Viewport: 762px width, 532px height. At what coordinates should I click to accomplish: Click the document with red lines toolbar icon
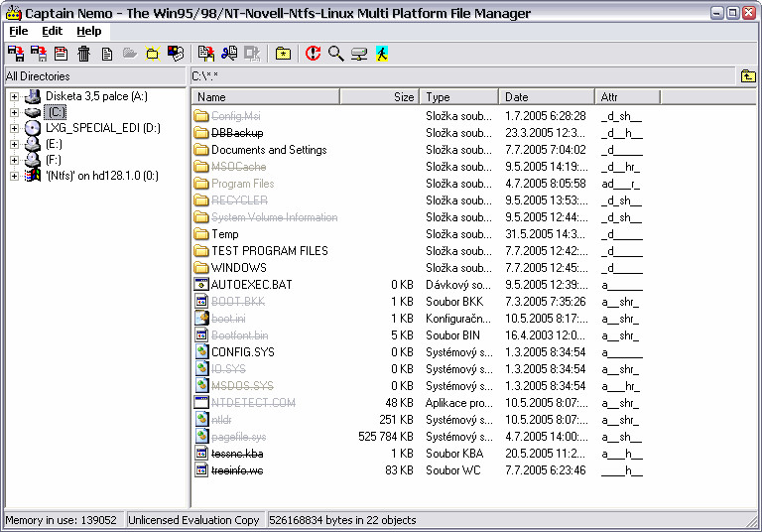click(x=62, y=53)
